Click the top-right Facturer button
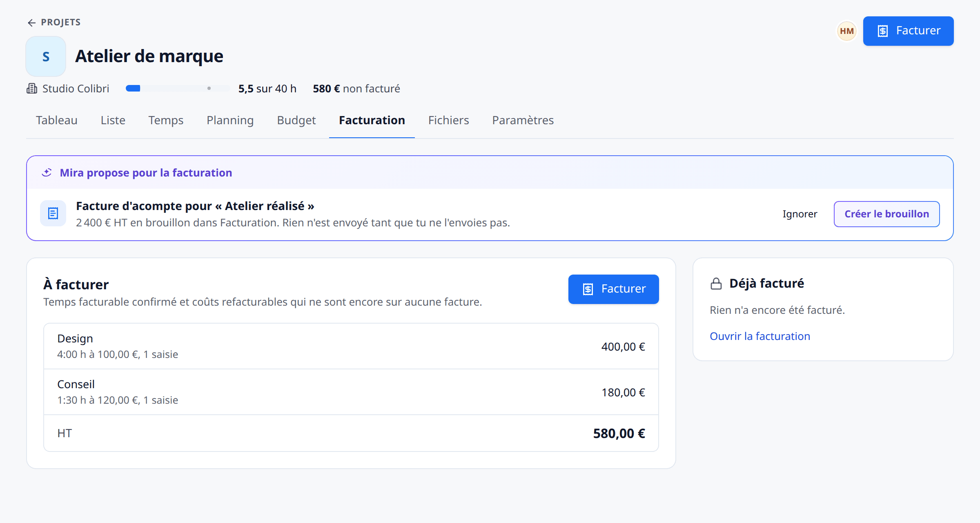The width and height of the screenshot is (980, 523). coord(908,31)
